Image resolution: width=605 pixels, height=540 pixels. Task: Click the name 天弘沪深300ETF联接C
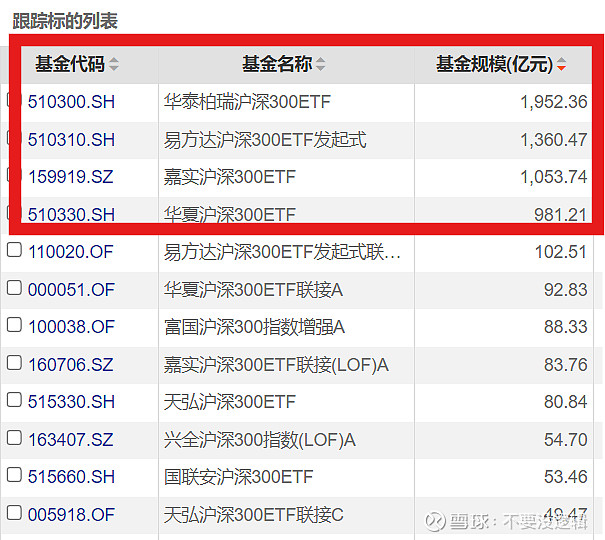[x=253, y=515]
